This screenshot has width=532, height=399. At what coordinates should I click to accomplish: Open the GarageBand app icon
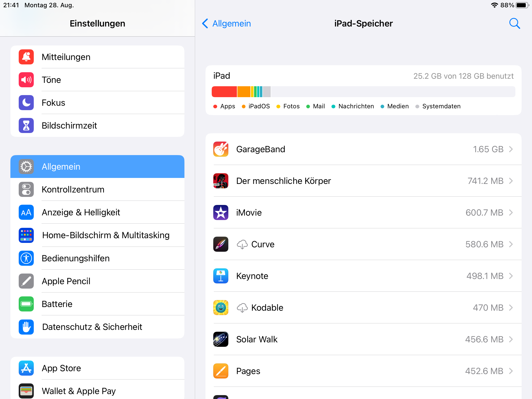tap(221, 149)
